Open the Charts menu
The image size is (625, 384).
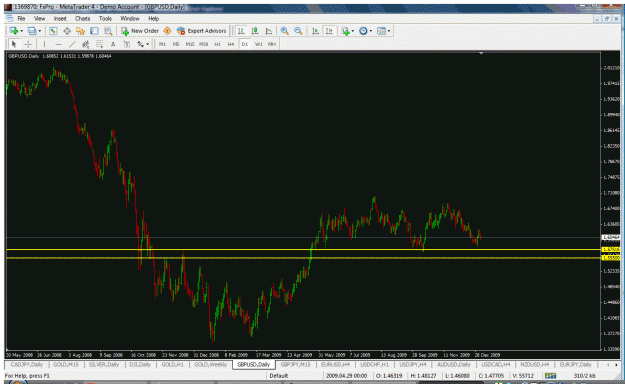click(x=82, y=19)
